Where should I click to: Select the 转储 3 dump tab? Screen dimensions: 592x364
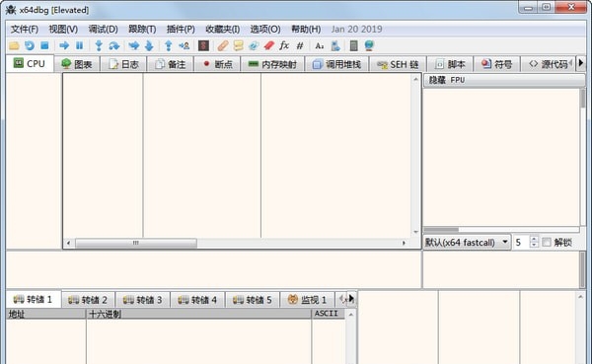click(143, 300)
